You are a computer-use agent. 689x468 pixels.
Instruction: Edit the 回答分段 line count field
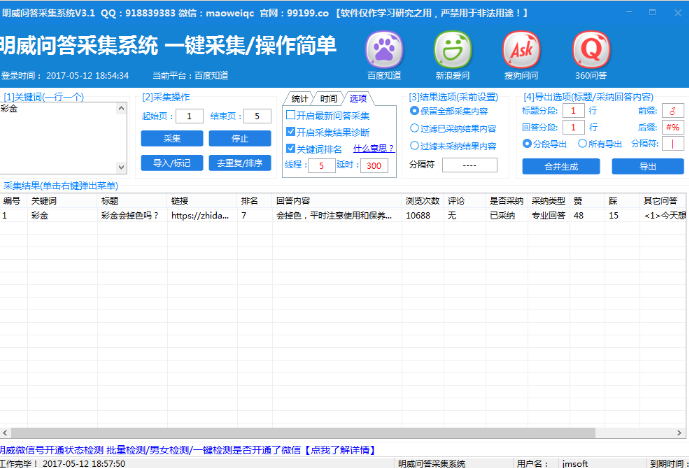pyautogui.click(x=573, y=127)
